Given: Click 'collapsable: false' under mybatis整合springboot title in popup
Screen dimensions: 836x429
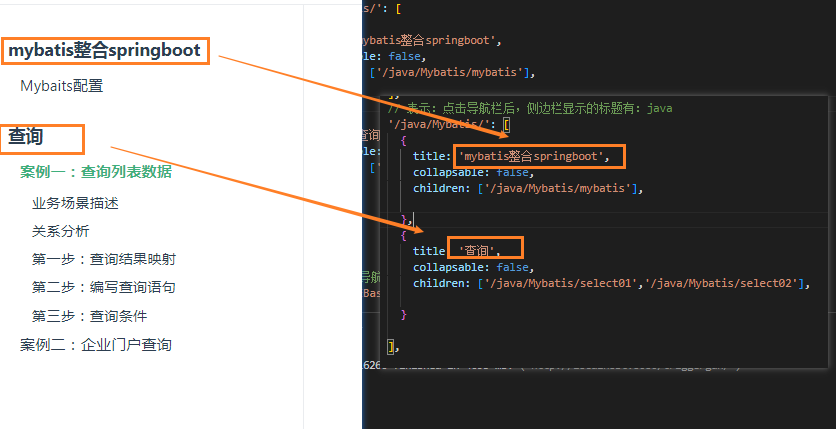Looking at the screenshot, I should (x=472, y=172).
